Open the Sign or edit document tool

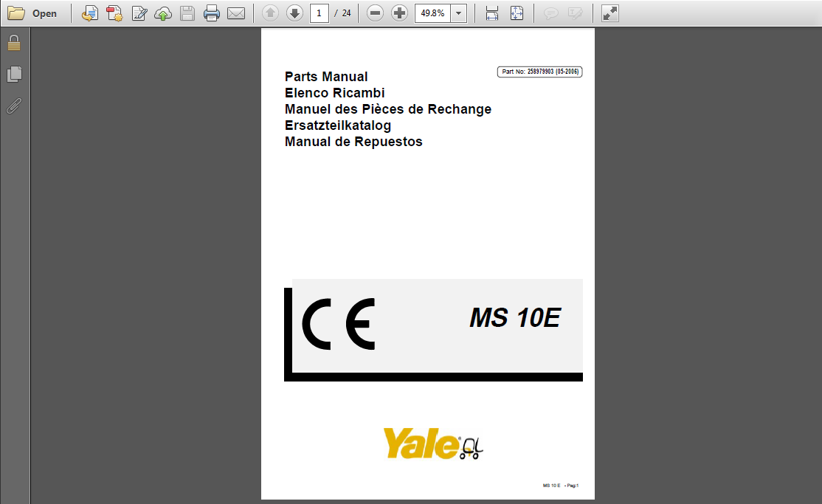coord(139,13)
